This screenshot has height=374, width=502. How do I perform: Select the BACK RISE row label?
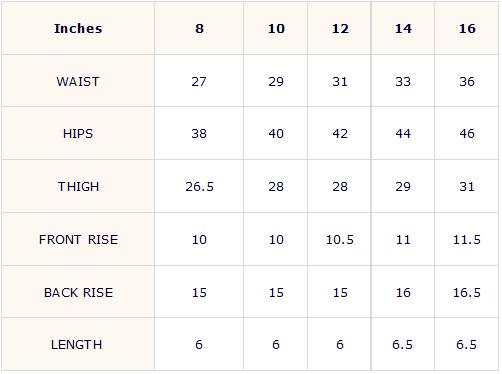(78, 292)
